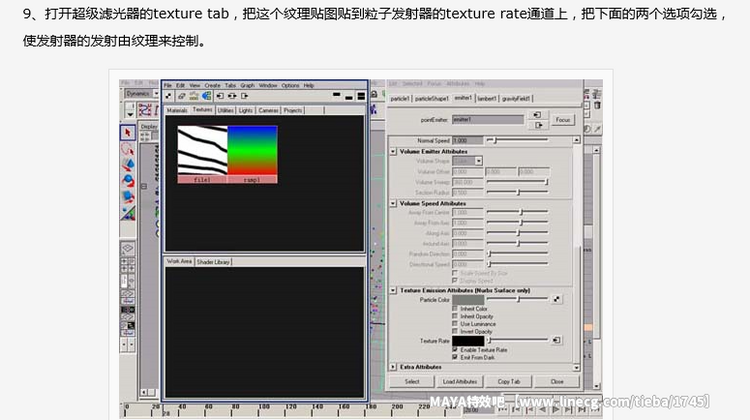Viewport: 750px width, 420px height.
Task: Click the Hypershade graph materials icon
Action: [x=207, y=96]
